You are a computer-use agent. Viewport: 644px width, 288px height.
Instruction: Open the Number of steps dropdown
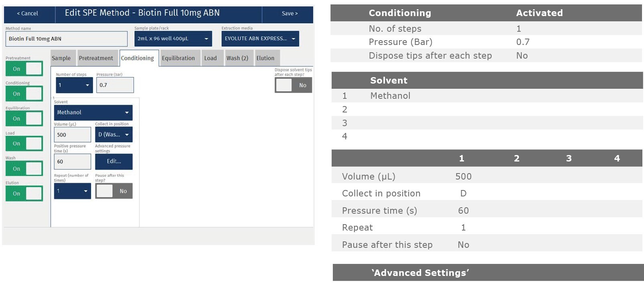[x=74, y=85]
